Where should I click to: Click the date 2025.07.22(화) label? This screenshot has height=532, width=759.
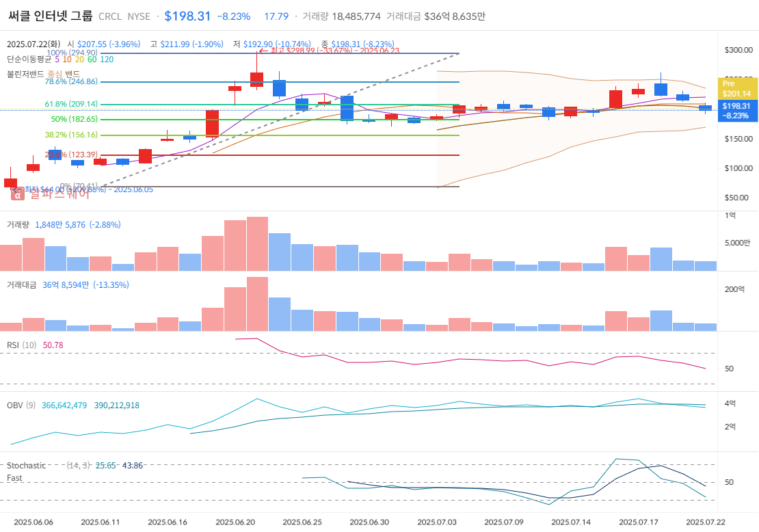click(34, 44)
